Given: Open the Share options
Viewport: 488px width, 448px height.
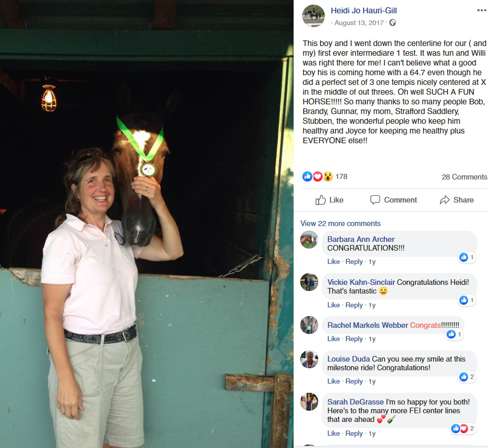Looking at the screenshot, I should point(457,200).
